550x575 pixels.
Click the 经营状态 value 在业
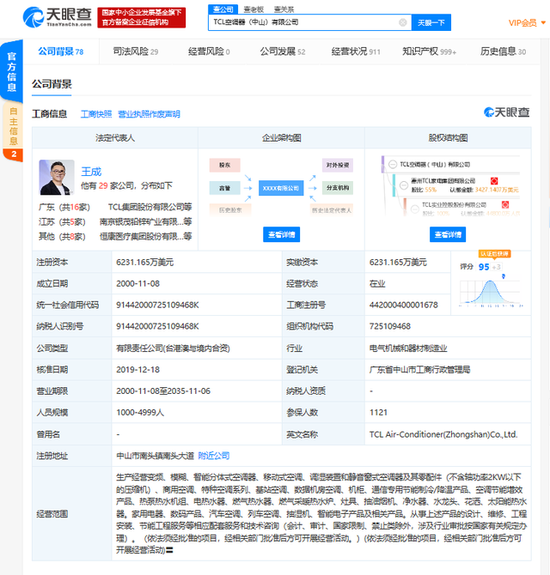click(x=377, y=284)
